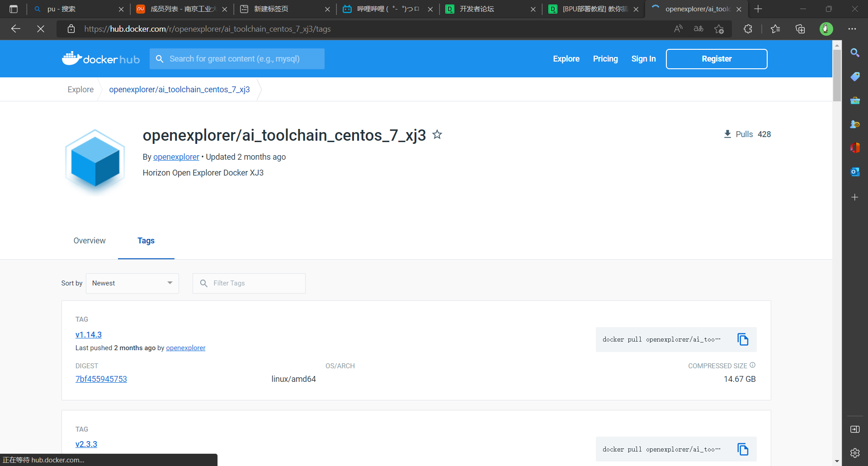Screen dimensions: 868x466
Task: Add this page to favorites
Action: point(719,29)
